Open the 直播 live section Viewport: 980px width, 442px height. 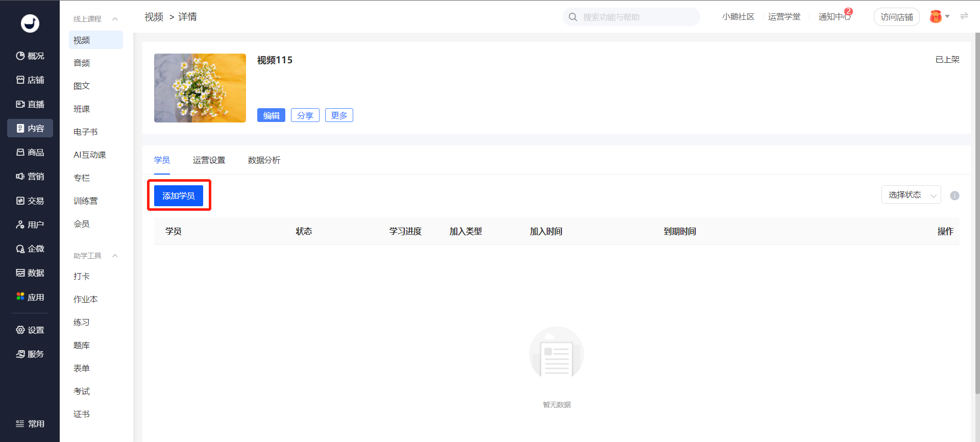click(x=30, y=104)
